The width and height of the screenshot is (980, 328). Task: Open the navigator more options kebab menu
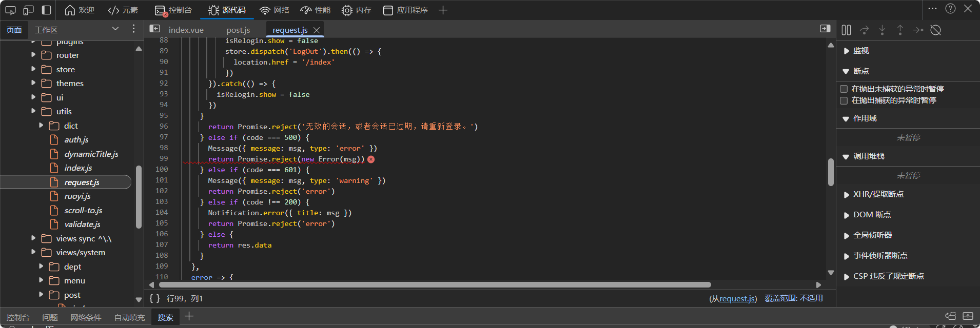[133, 29]
